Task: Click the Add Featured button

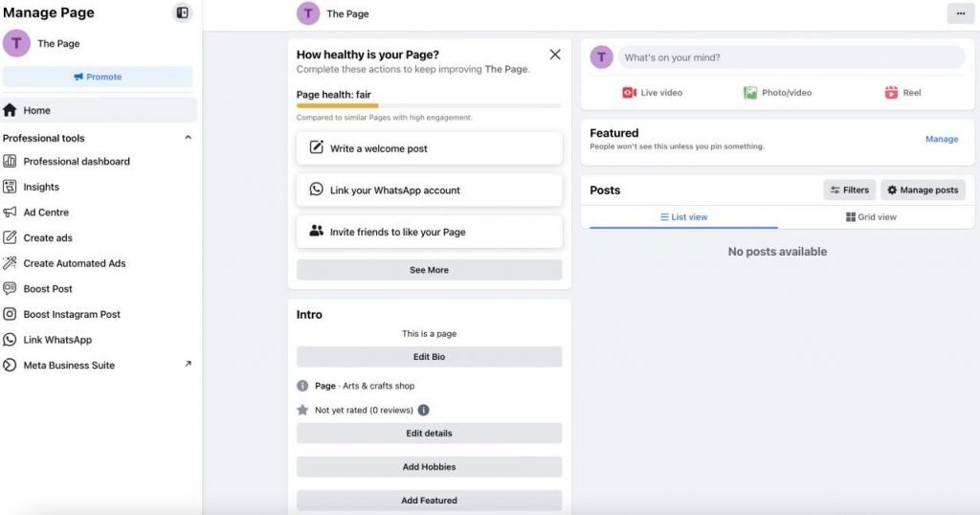Action: pyautogui.click(x=429, y=501)
